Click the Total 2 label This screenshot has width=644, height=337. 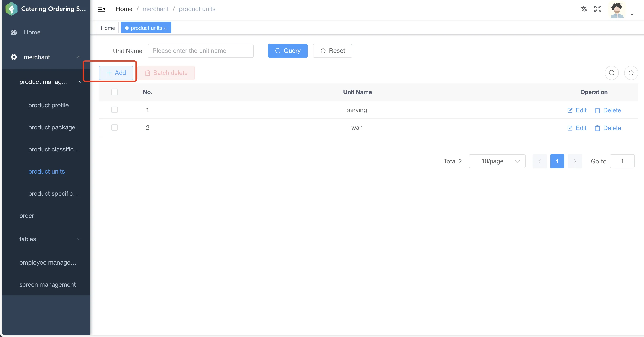click(452, 161)
